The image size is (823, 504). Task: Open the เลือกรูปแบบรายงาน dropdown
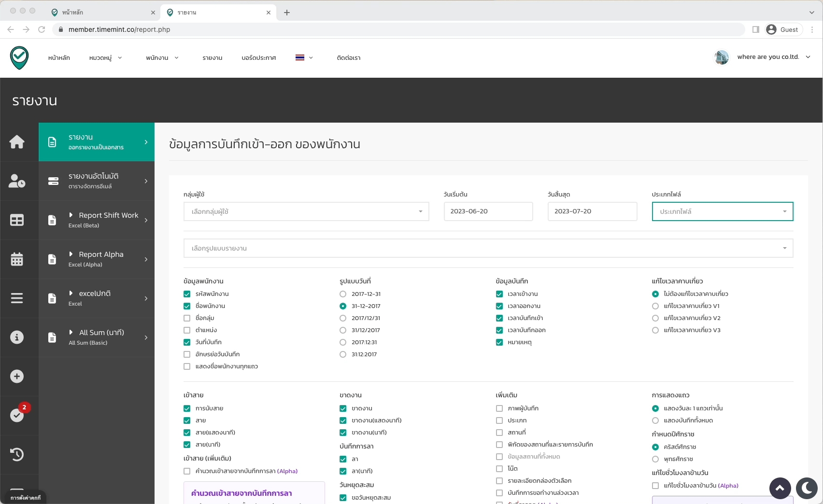coord(488,248)
